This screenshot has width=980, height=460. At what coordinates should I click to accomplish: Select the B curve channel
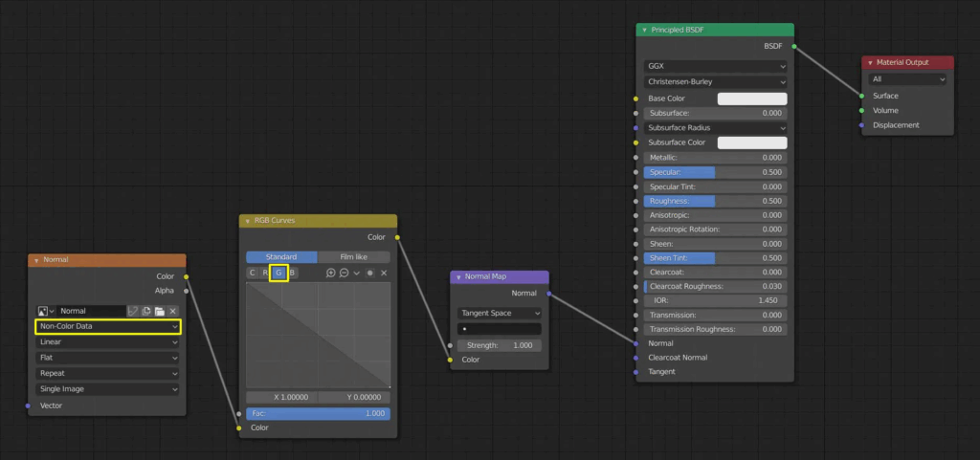pyautogui.click(x=292, y=273)
